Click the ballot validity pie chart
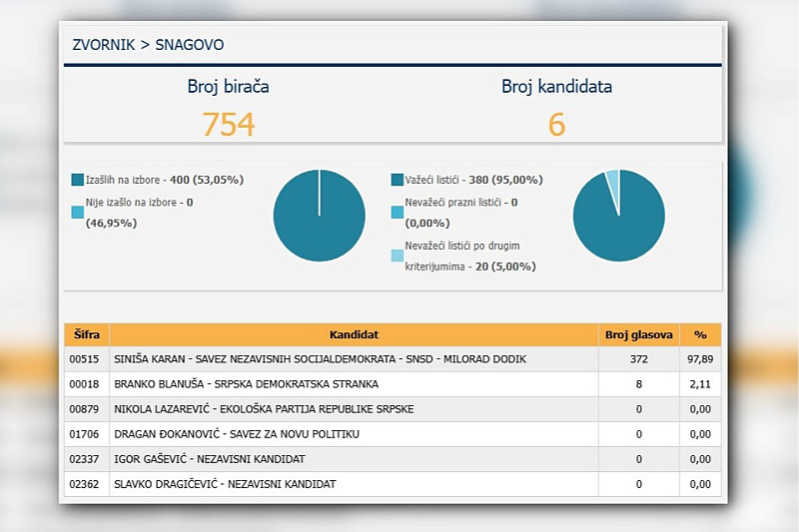Screen dimensions: 799x532 pyautogui.click(x=618, y=216)
